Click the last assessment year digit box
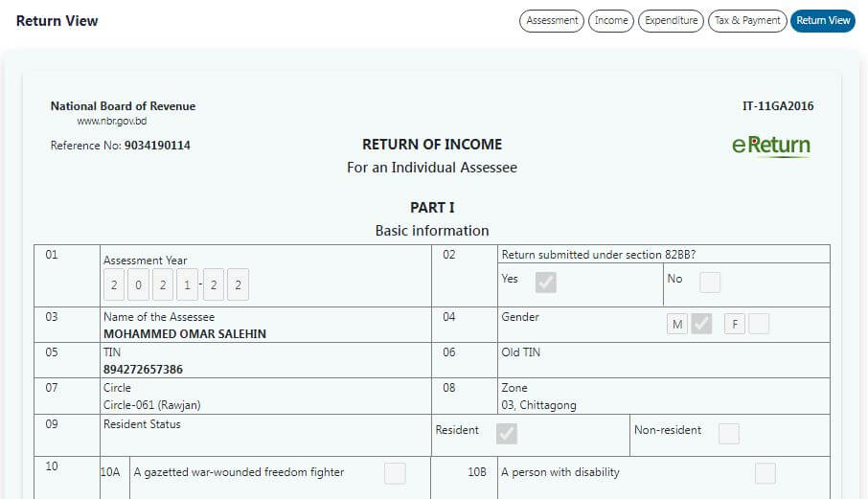The width and height of the screenshot is (868, 499). coord(239,285)
